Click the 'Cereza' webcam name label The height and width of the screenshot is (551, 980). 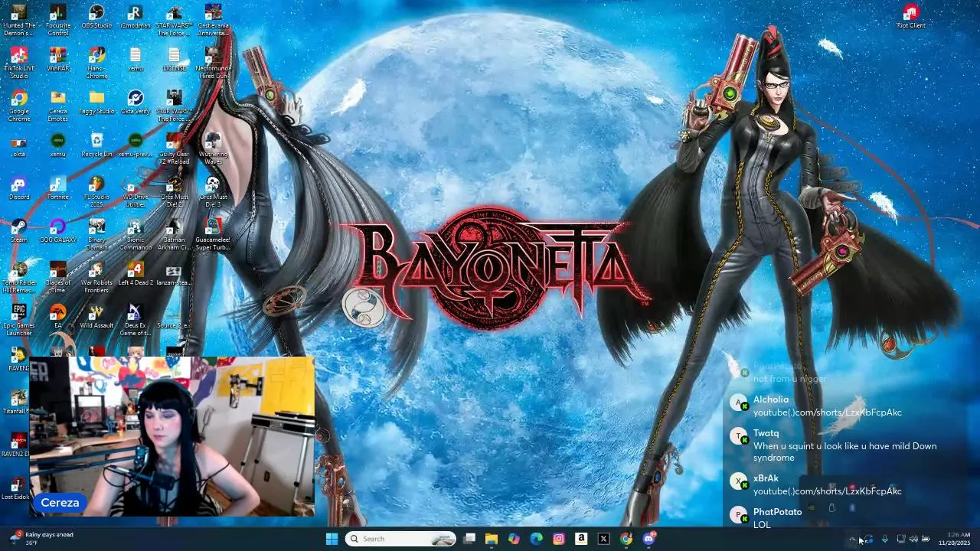pos(60,503)
